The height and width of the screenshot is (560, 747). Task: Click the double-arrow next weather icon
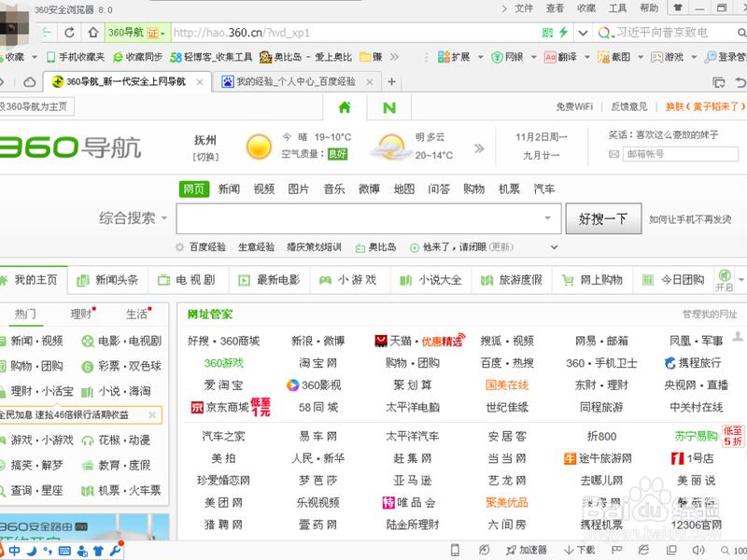click(479, 148)
